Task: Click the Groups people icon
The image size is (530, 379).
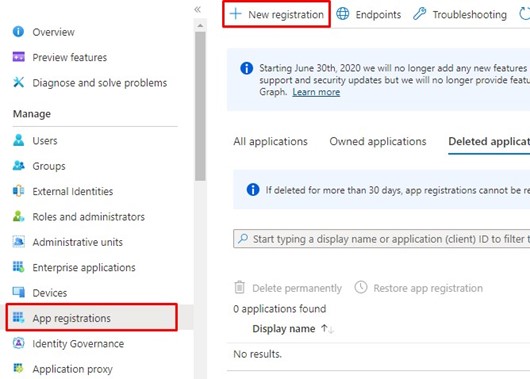Action: pos(19,166)
